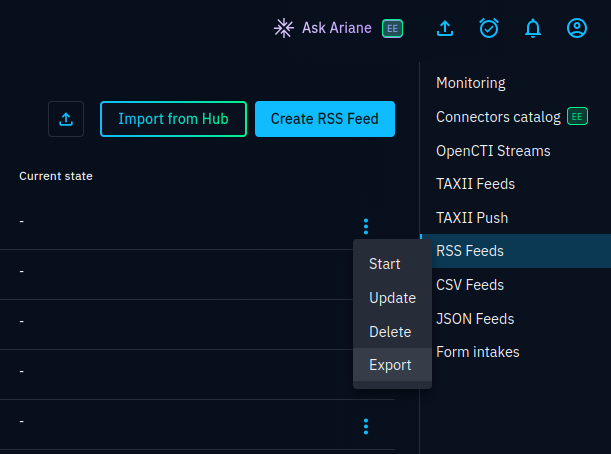The height and width of the screenshot is (454, 611).
Task: Choose Update in the context menu
Action: (x=392, y=298)
